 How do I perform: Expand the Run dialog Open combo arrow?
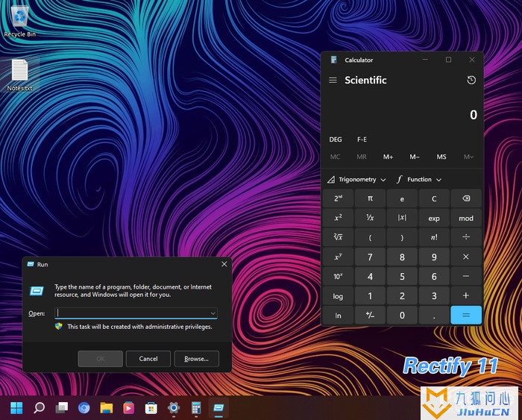pos(213,313)
